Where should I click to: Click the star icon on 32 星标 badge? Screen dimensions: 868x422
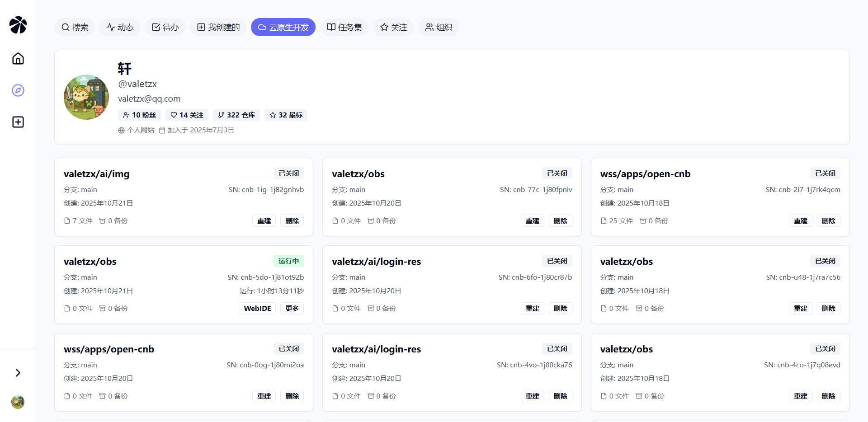point(272,115)
